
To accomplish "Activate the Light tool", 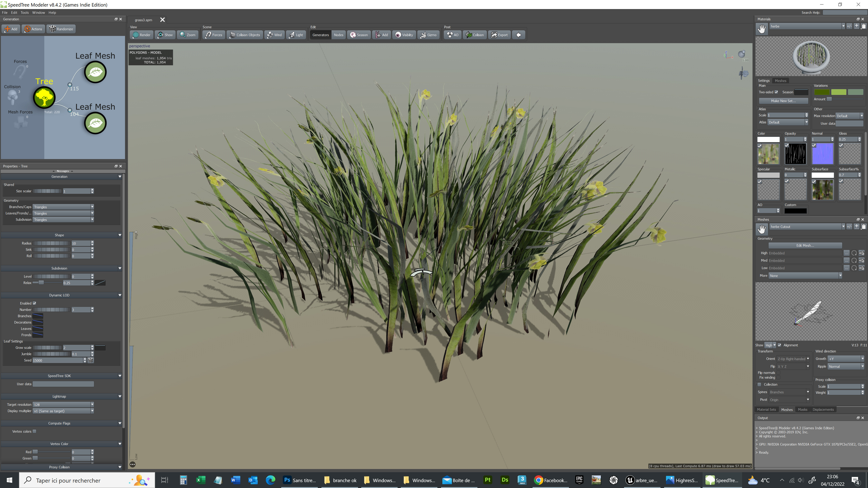I will pos(296,35).
